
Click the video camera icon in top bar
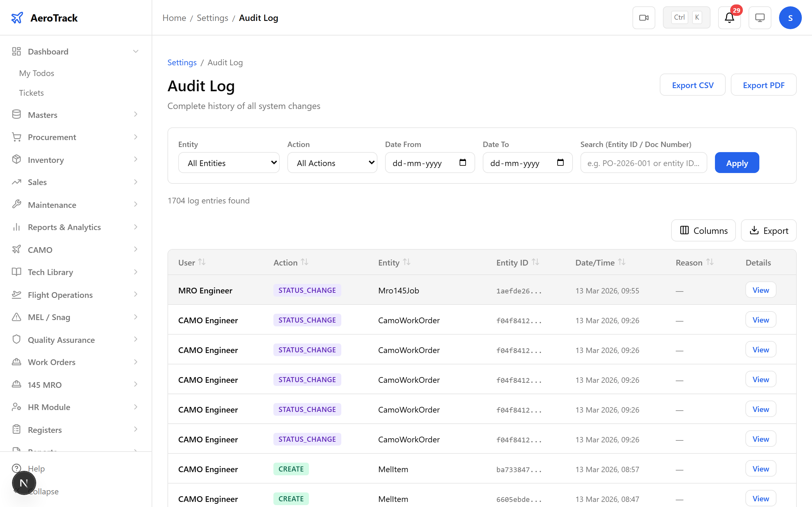tap(644, 17)
